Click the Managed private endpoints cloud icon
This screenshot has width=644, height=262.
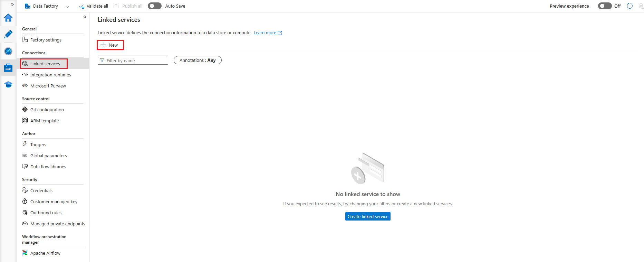pos(25,224)
